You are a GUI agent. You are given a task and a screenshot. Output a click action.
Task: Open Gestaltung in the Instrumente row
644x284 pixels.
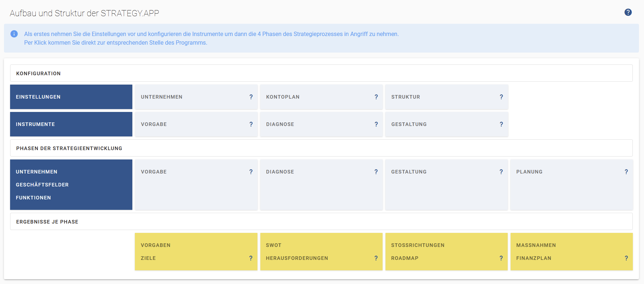[446, 124]
